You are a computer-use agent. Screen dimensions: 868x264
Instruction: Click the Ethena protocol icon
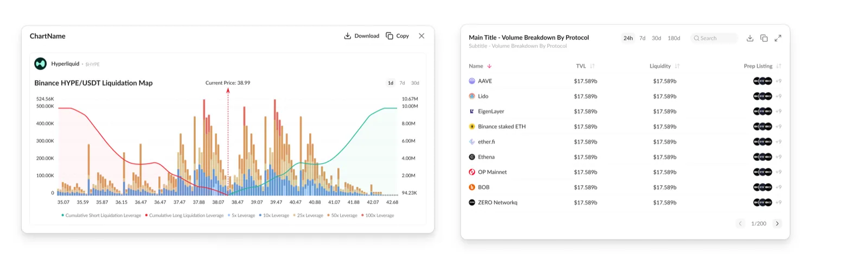pos(472,157)
